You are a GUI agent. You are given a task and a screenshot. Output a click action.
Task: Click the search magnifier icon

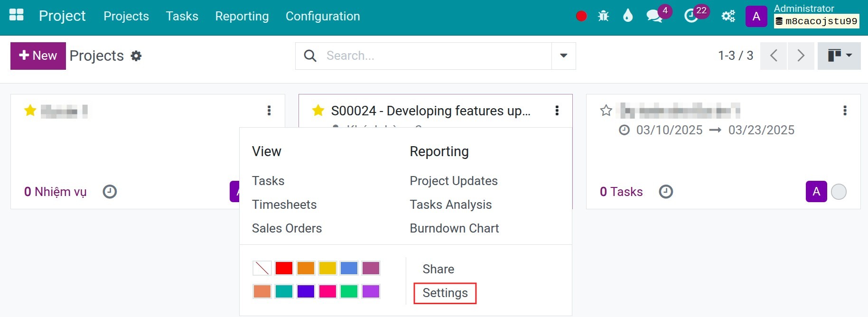pyautogui.click(x=310, y=56)
